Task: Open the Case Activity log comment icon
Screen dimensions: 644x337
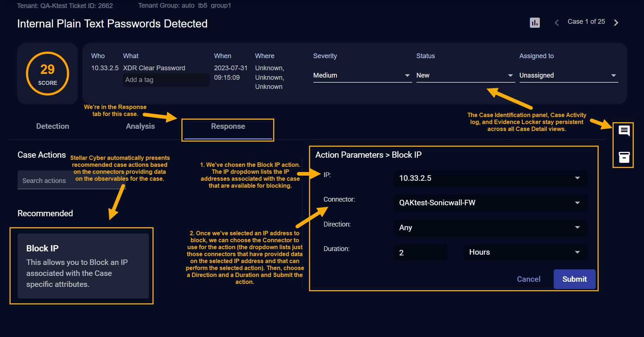Action: [x=624, y=131]
